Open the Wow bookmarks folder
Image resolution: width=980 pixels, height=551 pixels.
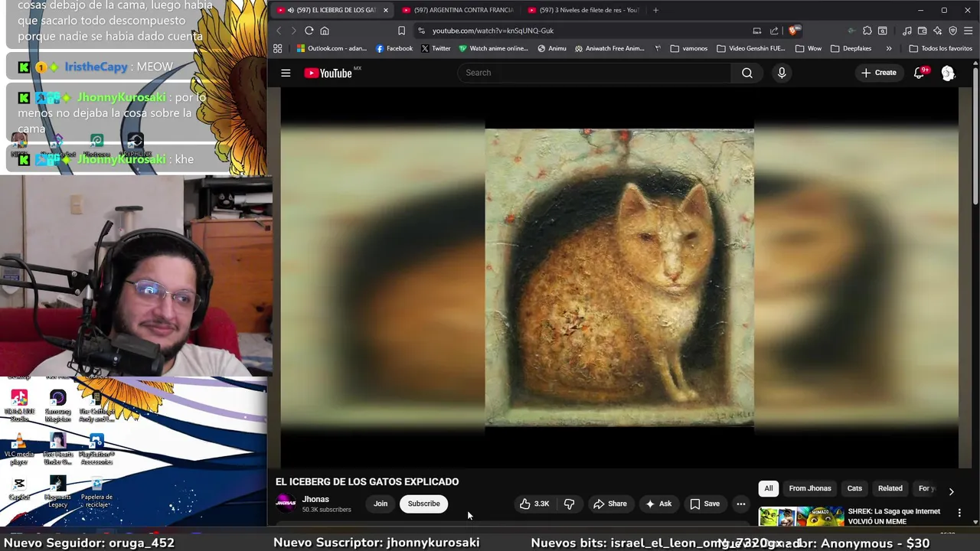point(808,48)
